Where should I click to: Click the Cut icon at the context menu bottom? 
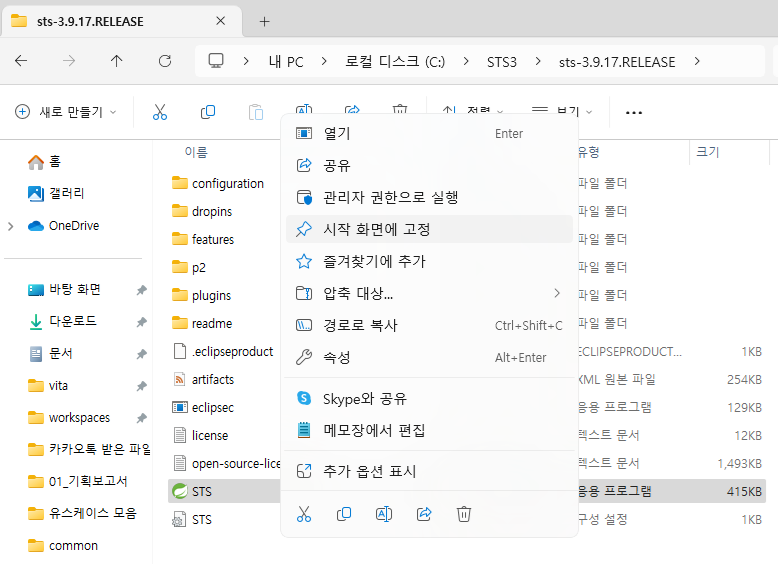point(304,514)
